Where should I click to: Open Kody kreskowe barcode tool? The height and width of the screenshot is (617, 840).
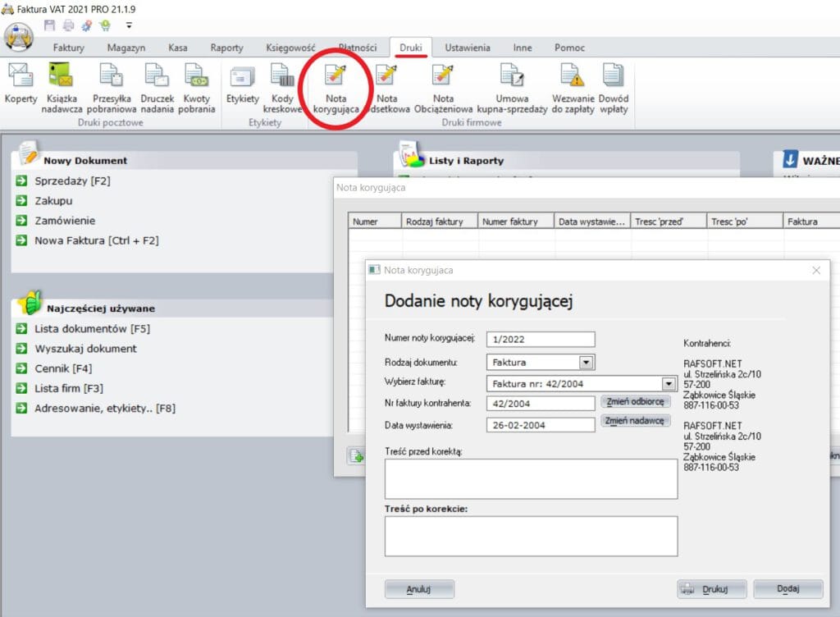(283, 77)
